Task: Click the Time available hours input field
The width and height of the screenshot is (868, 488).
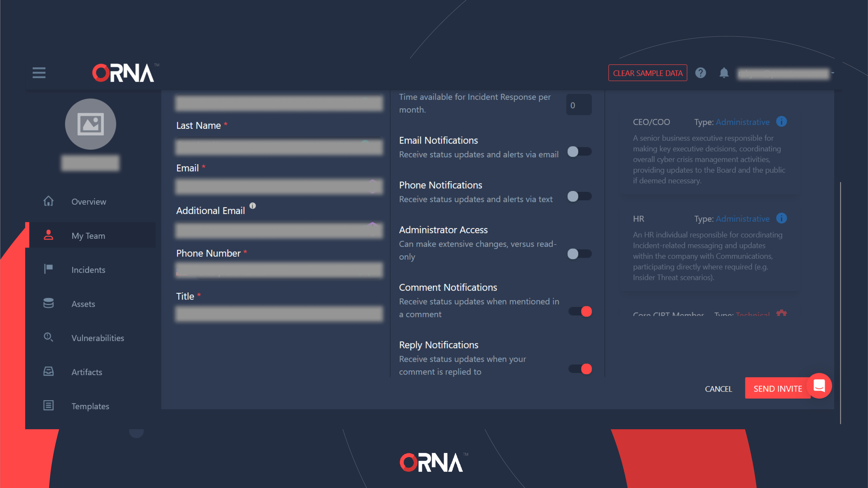Action: 576,104
